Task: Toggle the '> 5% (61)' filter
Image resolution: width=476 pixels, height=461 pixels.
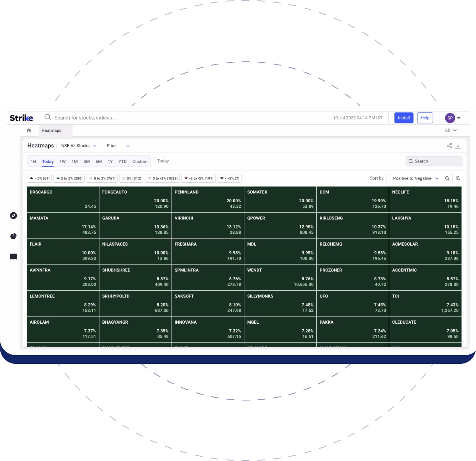Action: point(39,178)
